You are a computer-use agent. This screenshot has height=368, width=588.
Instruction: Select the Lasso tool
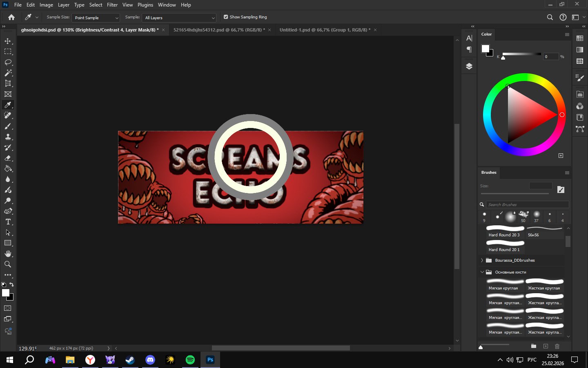(x=8, y=62)
